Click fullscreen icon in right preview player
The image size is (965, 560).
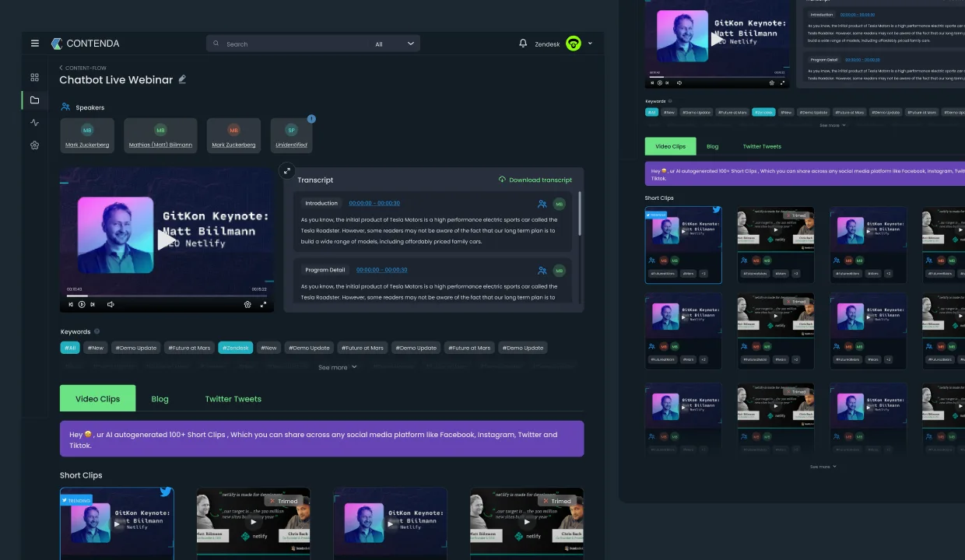(x=782, y=82)
